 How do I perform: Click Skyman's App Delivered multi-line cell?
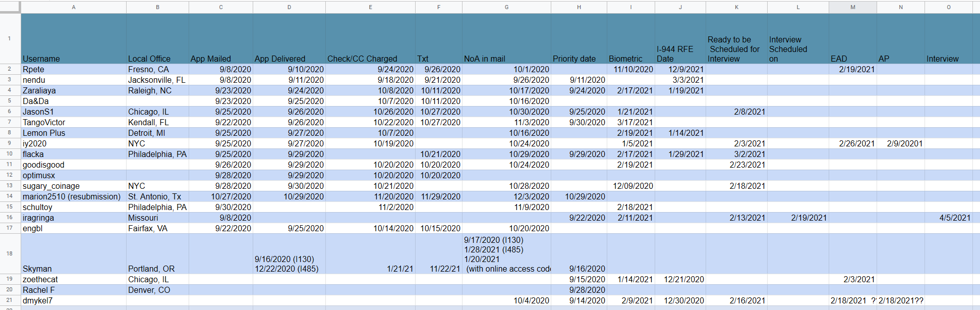[x=289, y=253]
